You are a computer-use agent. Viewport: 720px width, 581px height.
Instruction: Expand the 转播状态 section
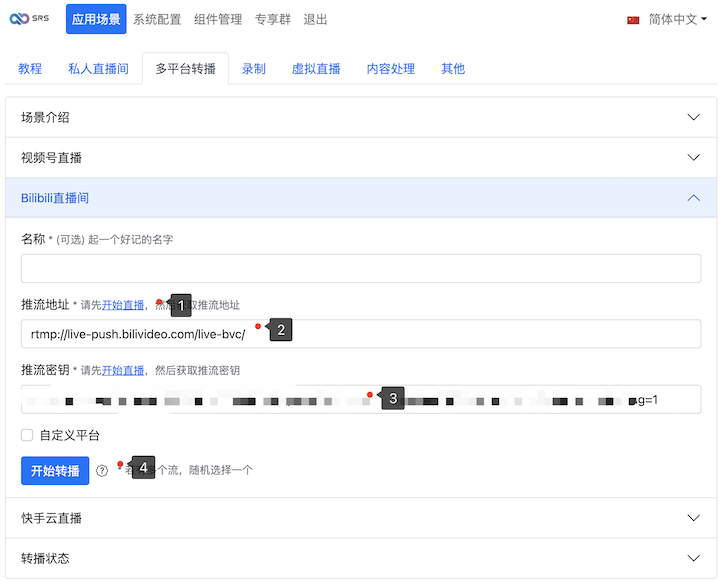click(x=361, y=558)
